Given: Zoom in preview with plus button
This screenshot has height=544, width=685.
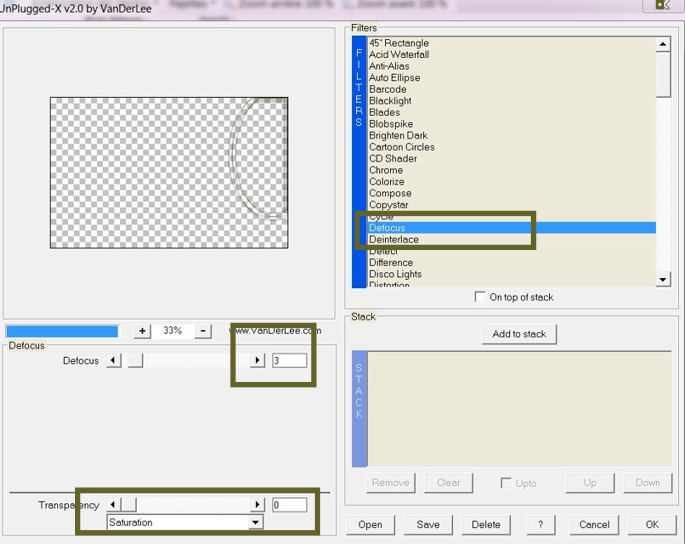Looking at the screenshot, I should 142,331.
